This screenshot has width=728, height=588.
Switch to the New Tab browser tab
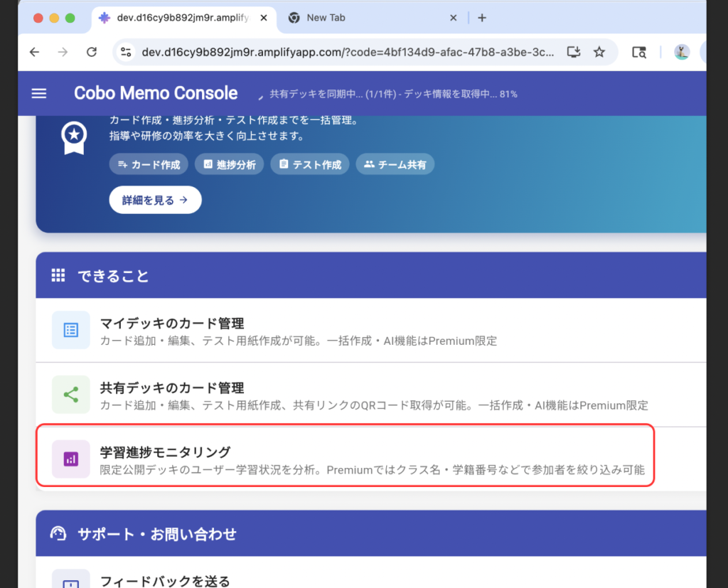[355, 18]
